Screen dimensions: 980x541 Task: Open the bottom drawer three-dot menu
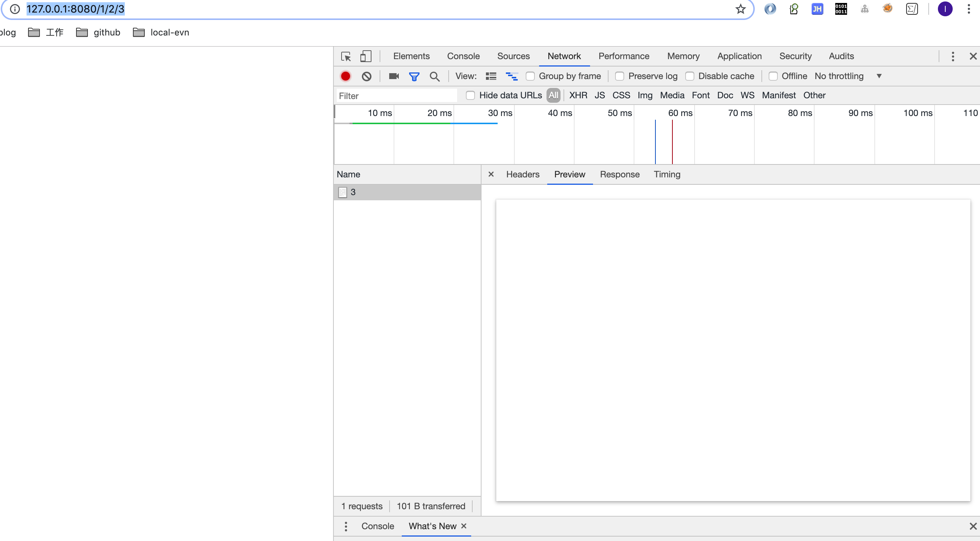click(345, 526)
